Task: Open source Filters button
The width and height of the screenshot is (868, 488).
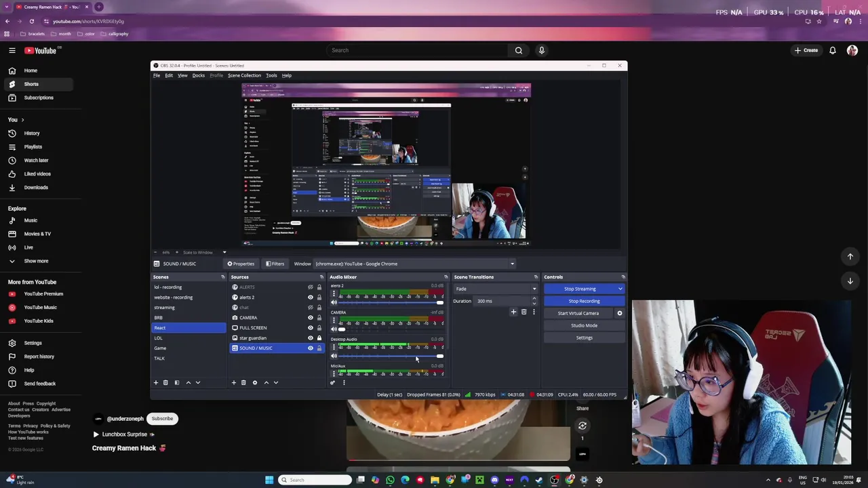Action: point(275,264)
